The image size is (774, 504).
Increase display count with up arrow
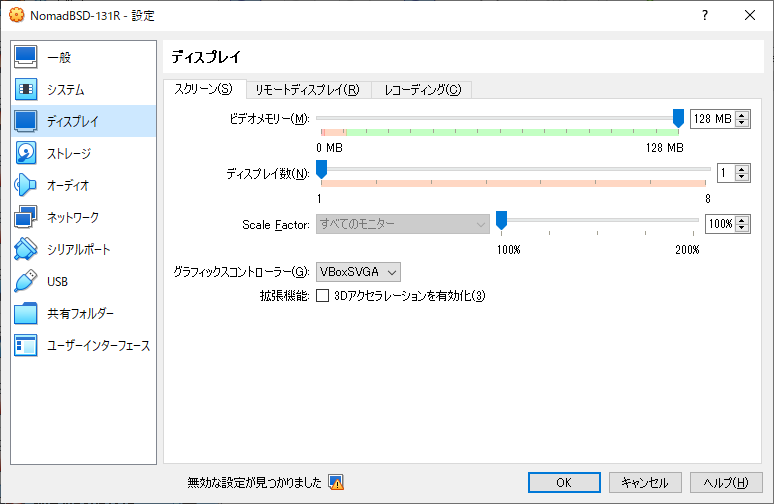(742, 169)
